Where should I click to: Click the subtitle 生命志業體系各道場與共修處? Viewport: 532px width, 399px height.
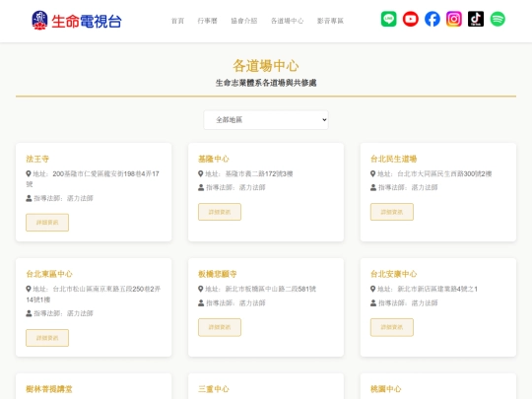tap(266, 83)
